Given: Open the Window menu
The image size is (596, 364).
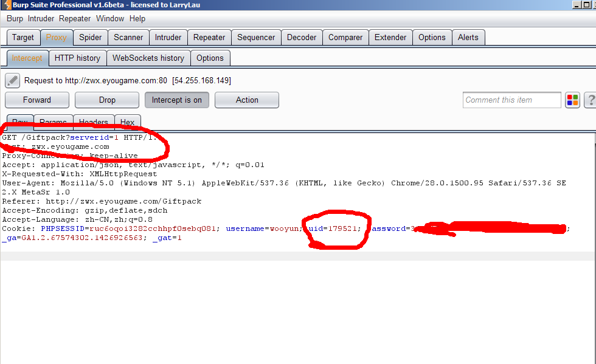Looking at the screenshot, I should [x=110, y=19].
